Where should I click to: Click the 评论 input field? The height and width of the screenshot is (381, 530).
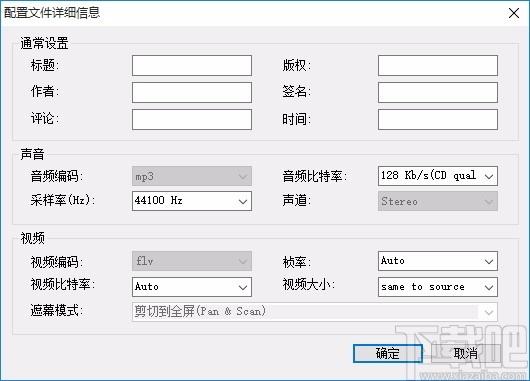pyautogui.click(x=192, y=119)
